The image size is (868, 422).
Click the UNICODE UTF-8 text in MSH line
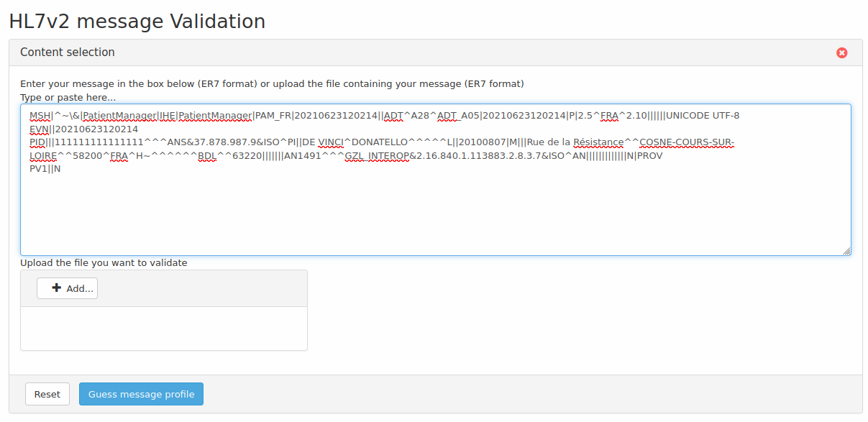[x=703, y=115]
